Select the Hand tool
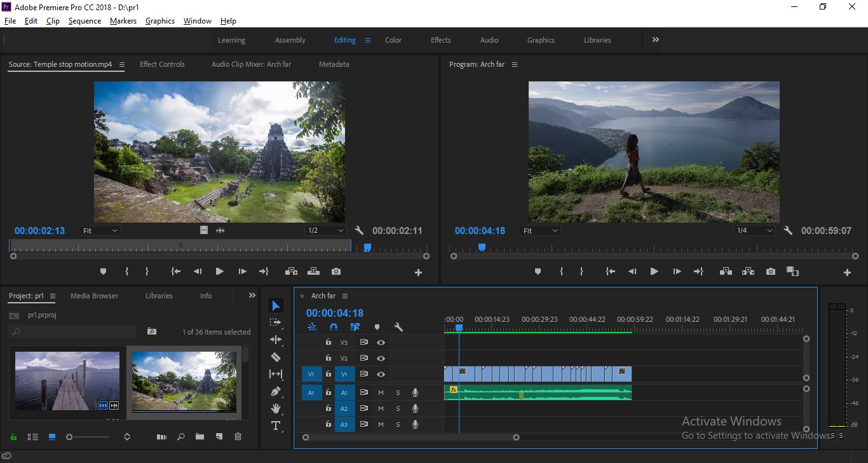 [276, 408]
